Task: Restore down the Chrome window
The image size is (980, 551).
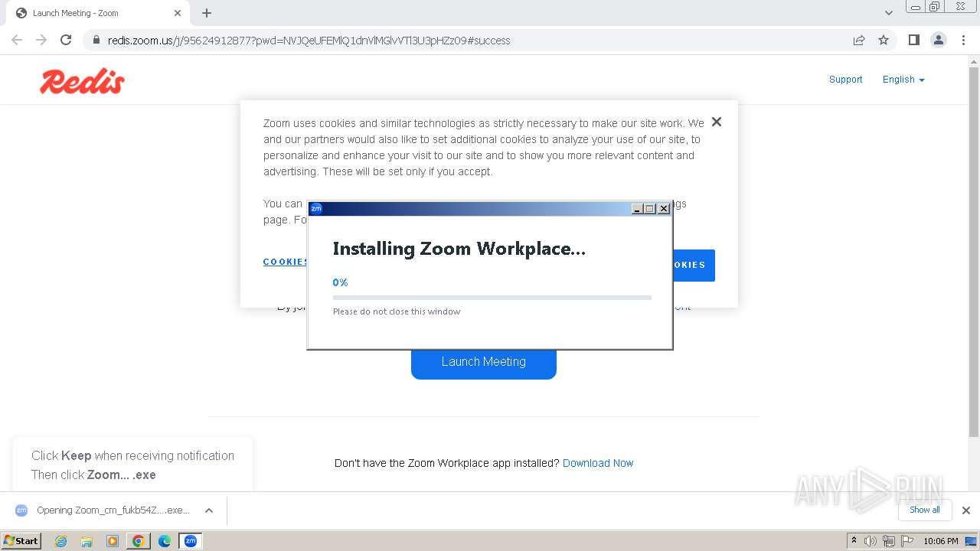Action: click(935, 7)
